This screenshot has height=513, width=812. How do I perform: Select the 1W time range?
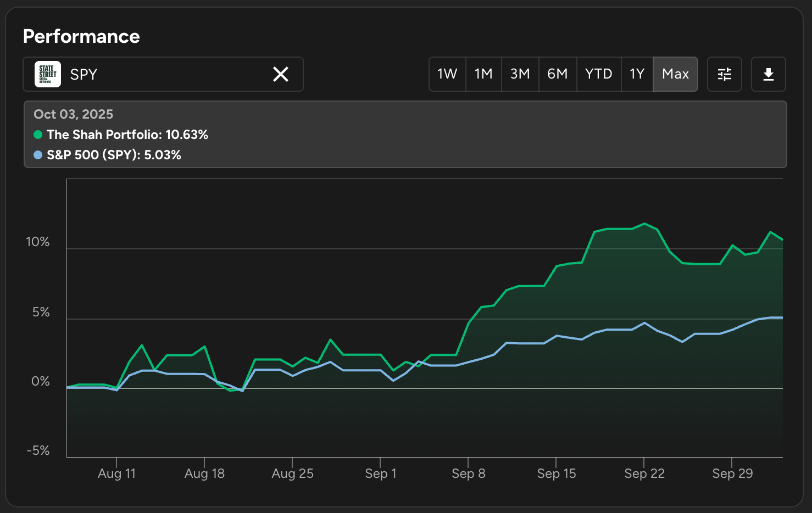coord(447,74)
